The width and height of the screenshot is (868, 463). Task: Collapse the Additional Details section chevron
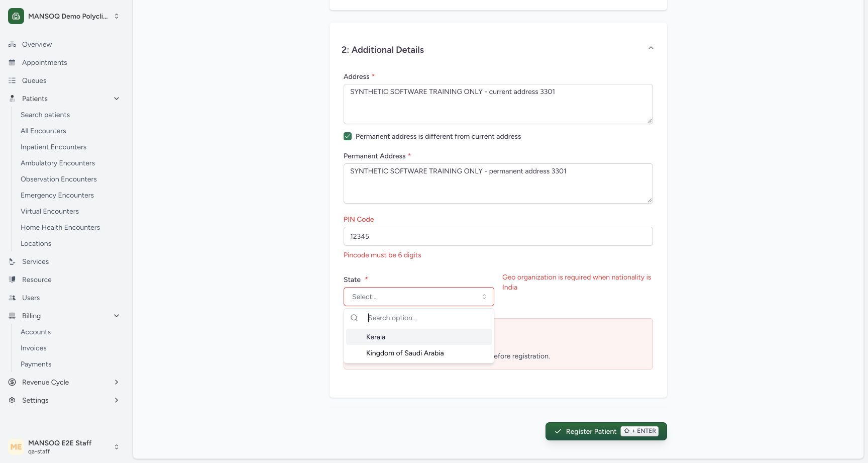point(650,48)
